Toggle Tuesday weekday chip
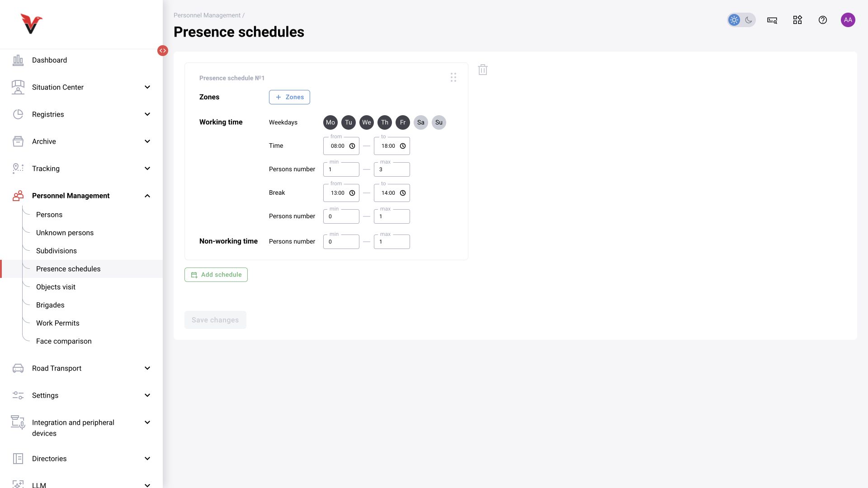Screen dimensions: 868x488 click(349, 122)
